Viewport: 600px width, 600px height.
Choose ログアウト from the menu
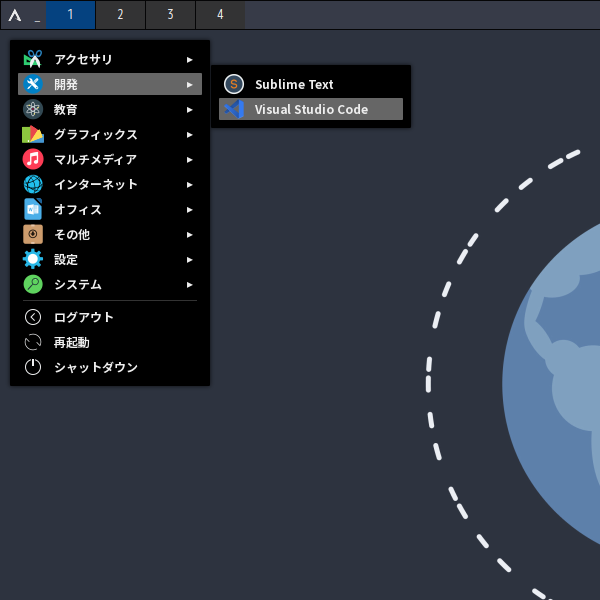click(x=84, y=317)
